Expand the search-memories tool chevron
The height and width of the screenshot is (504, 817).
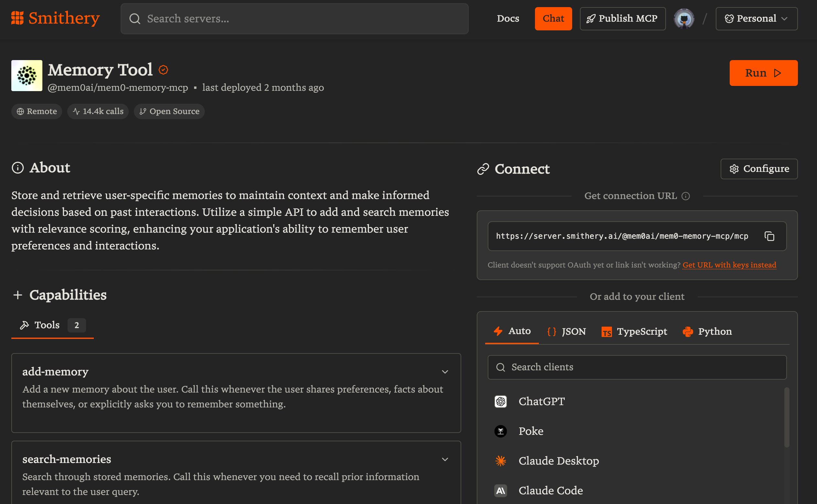click(445, 459)
